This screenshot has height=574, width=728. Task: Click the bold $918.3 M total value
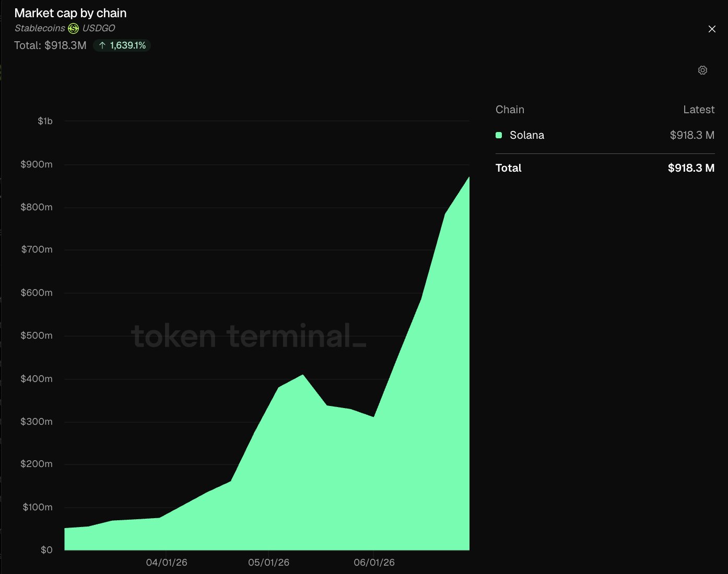pyautogui.click(x=691, y=168)
